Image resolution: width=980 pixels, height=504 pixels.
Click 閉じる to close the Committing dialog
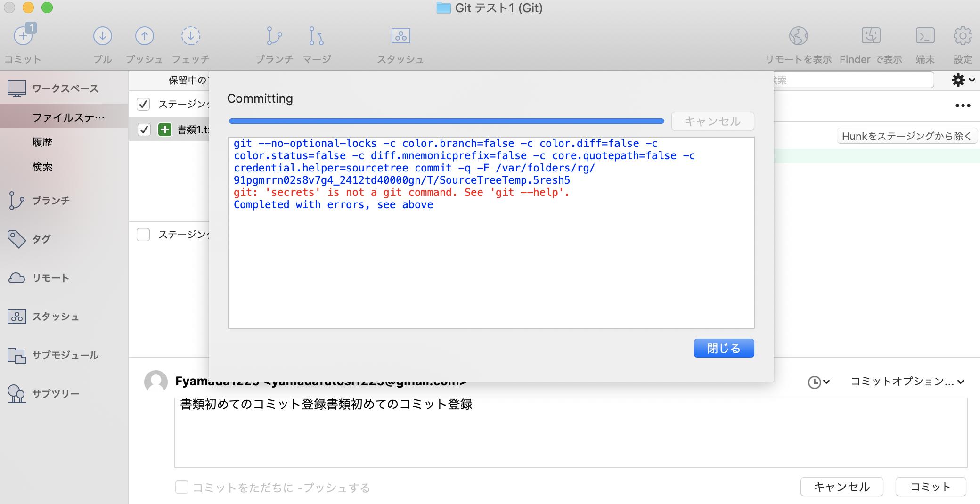click(x=724, y=348)
